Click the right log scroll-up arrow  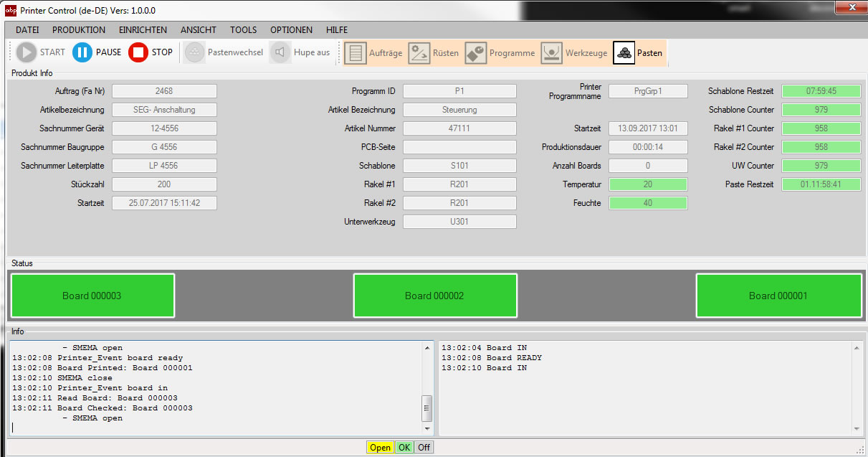[857, 347]
